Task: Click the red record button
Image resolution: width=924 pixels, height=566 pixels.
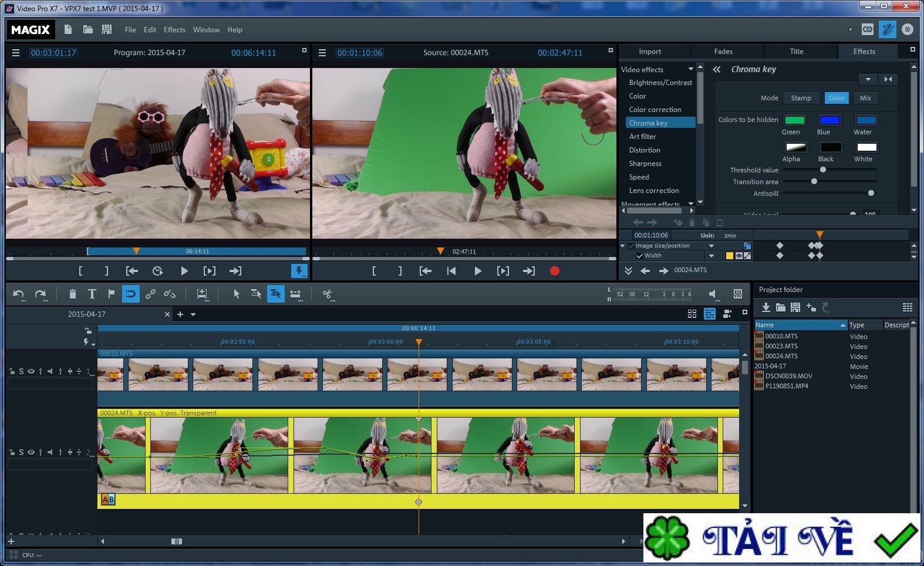Action: [x=554, y=271]
